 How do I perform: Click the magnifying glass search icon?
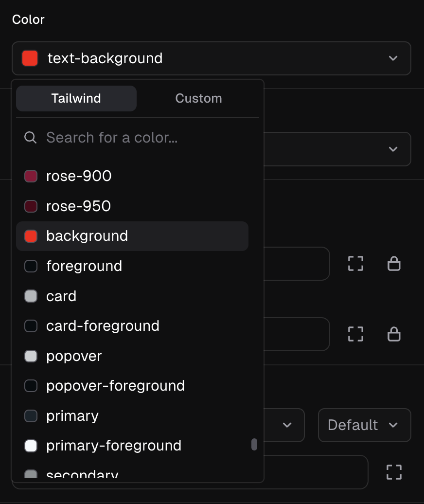[x=31, y=138]
